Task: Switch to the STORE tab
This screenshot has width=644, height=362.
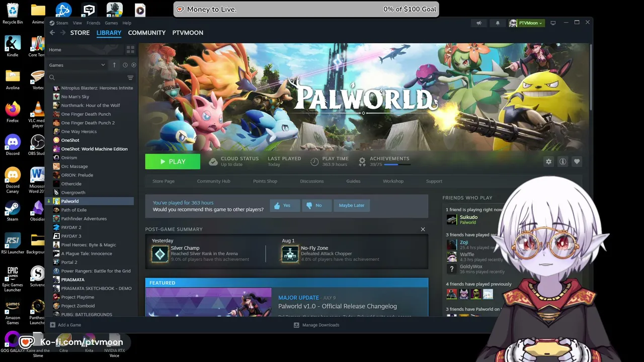Action: [x=80, y=33]
